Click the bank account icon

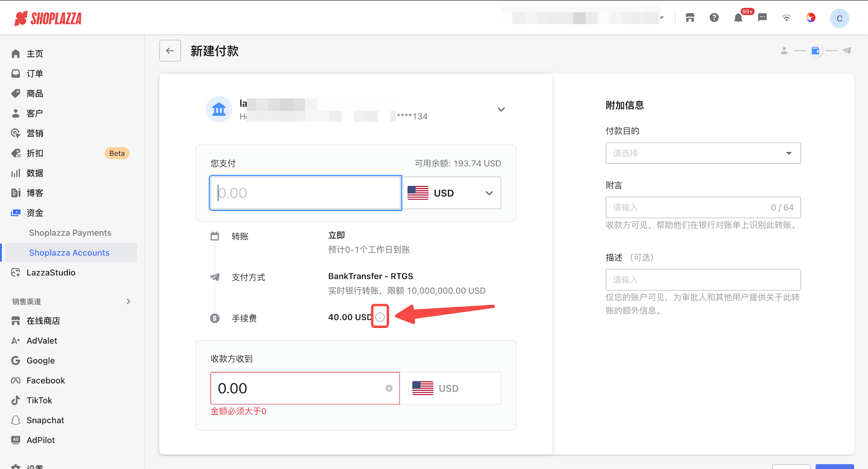[x=219, y=109]
